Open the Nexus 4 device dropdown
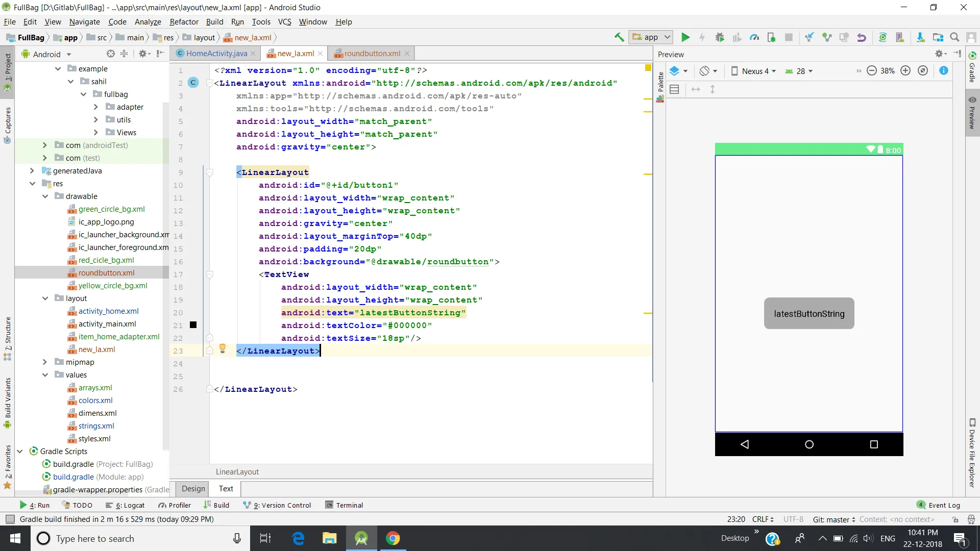 point(753,71)
